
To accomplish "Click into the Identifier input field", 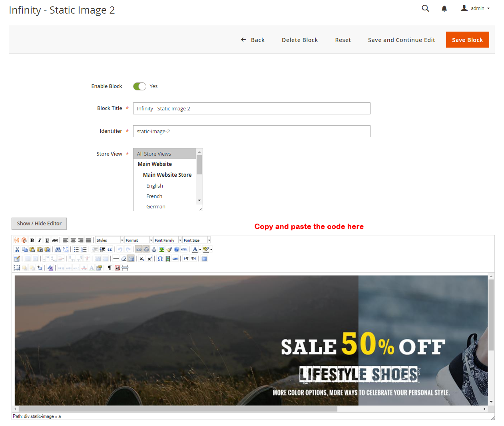I will [x=251, y=131].
